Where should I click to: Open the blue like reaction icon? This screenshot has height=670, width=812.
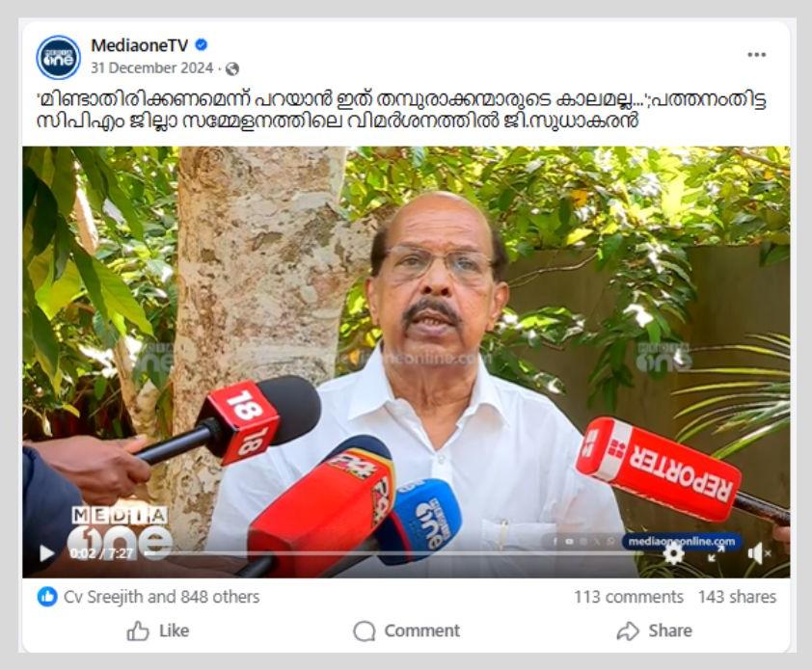[x=47, y=597]
